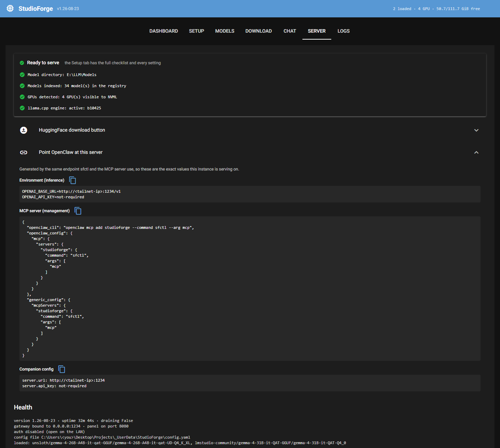Click the "generic_config" key line
Screen dimensions: 500x448
pyautogui.click(x=49, y=300)
